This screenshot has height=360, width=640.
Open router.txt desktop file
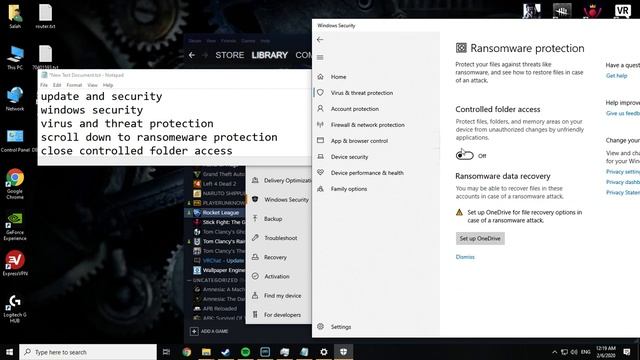(x=45, y=16)
